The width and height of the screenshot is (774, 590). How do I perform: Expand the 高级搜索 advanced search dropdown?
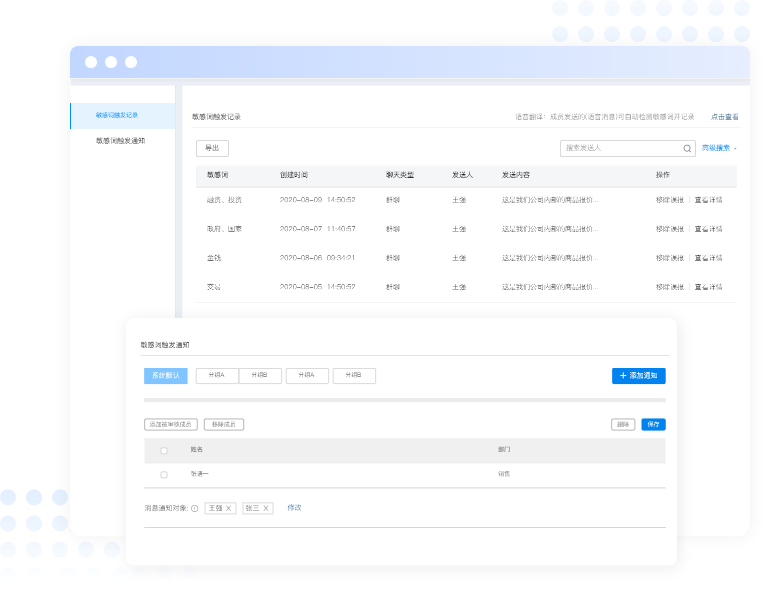tap(719, 148)
